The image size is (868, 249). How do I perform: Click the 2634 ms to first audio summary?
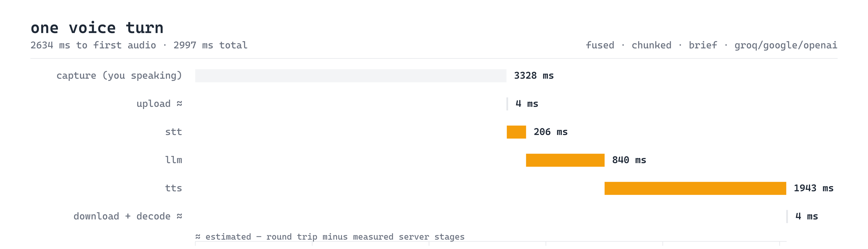coord(93,45)
